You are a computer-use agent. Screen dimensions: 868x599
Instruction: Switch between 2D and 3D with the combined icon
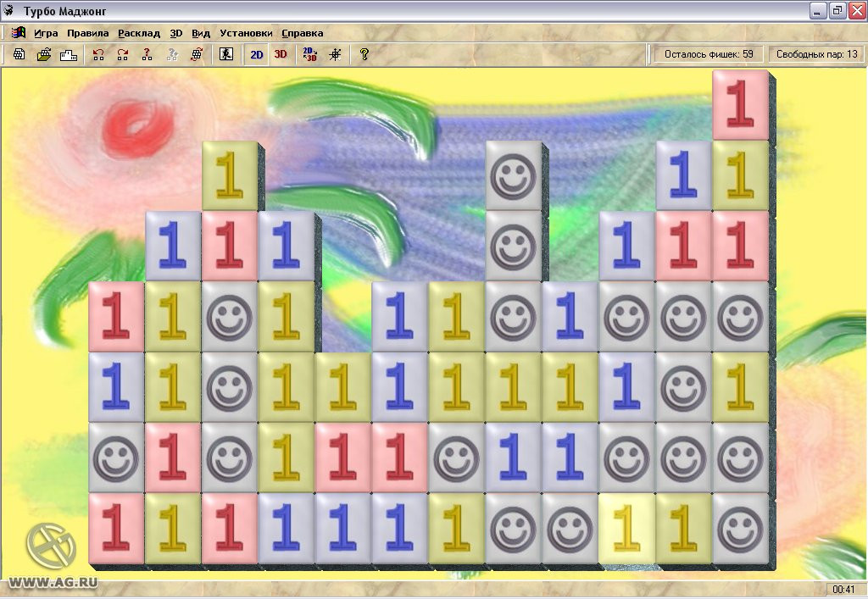coord(310,54)
